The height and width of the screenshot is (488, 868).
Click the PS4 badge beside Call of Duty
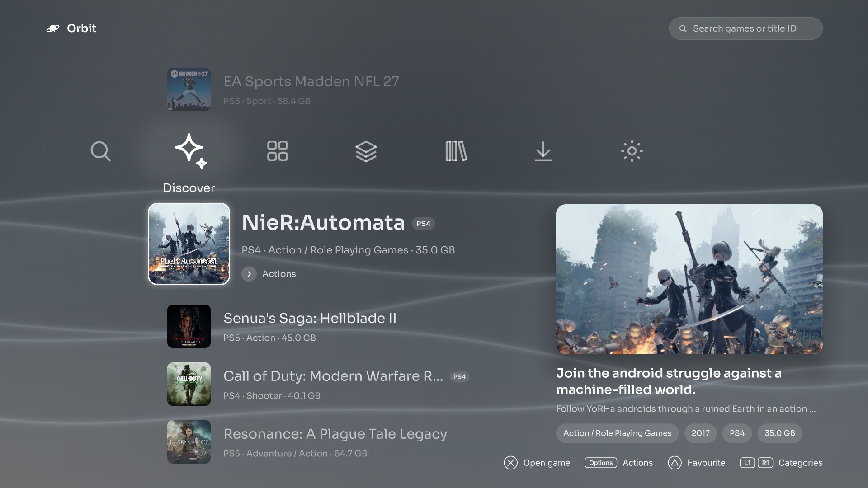pos(459,377)
